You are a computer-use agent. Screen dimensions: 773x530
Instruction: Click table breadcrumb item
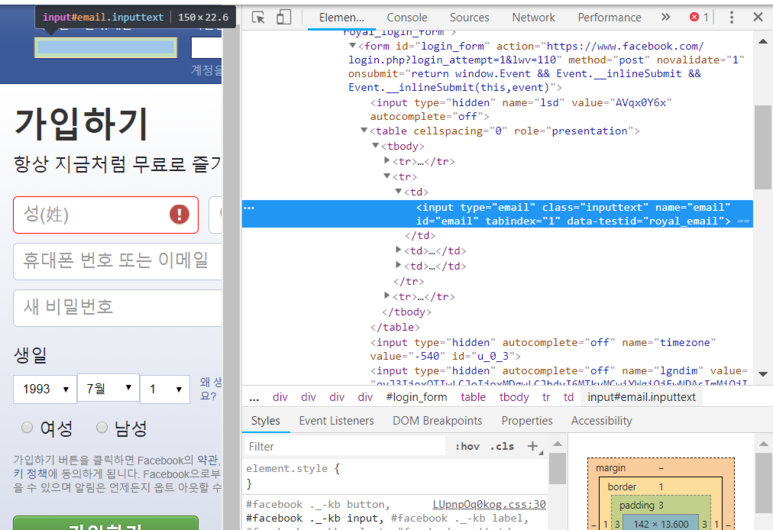pos(473,397)
